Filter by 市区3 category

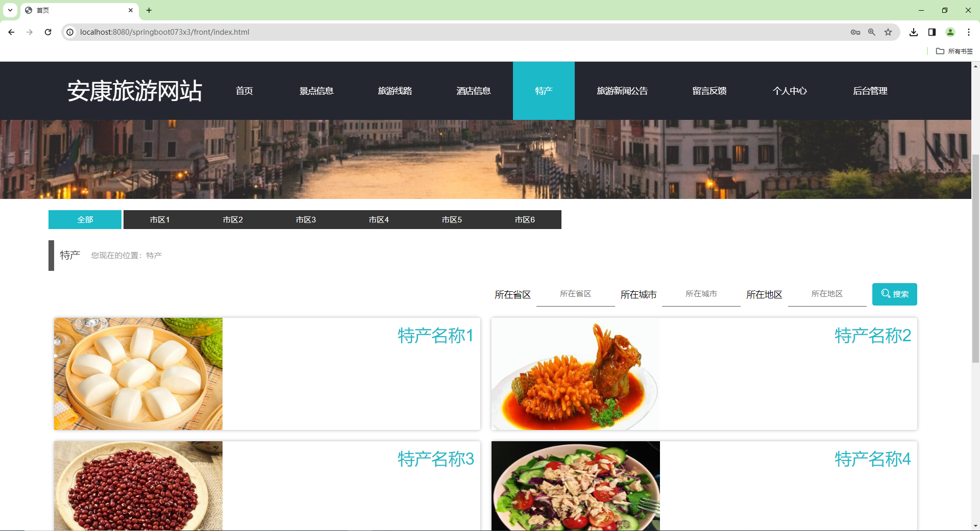click(306, 219)
